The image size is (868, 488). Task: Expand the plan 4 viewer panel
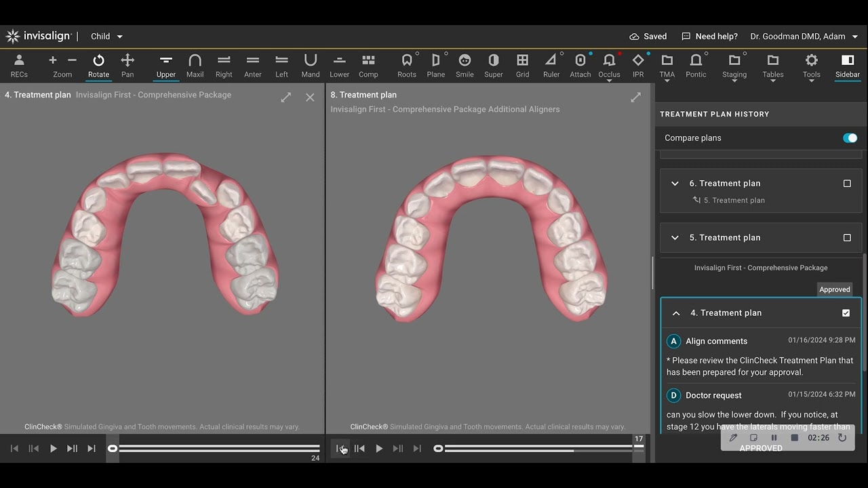[286, 98]
